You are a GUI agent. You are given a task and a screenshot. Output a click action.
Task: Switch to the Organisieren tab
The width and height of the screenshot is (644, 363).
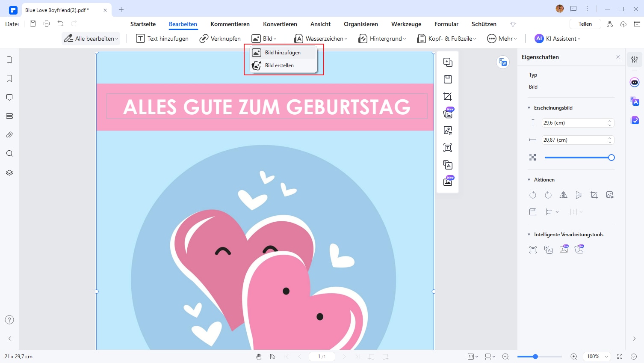(361, 24)
